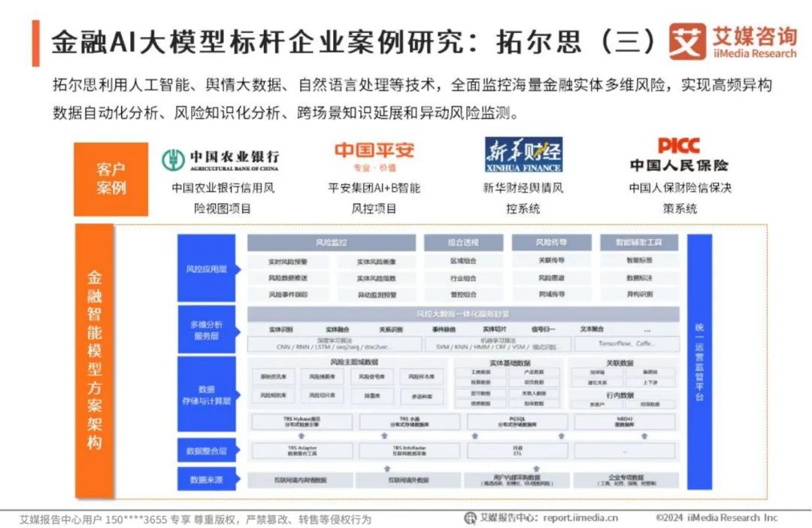Image resolution: width=812 pixels, height=528 pixels.
Task: Click the 风险传导 header bar
Action: click(552, 242)
